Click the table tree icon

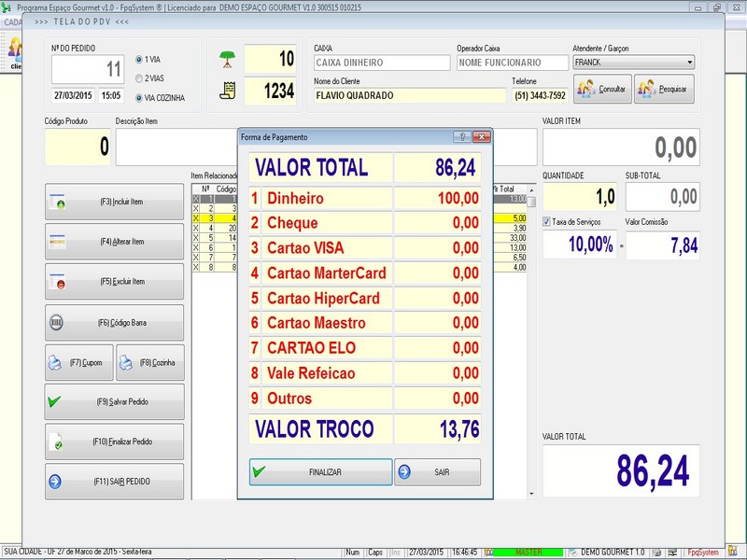pyautogui.click(x=227, y=60)
